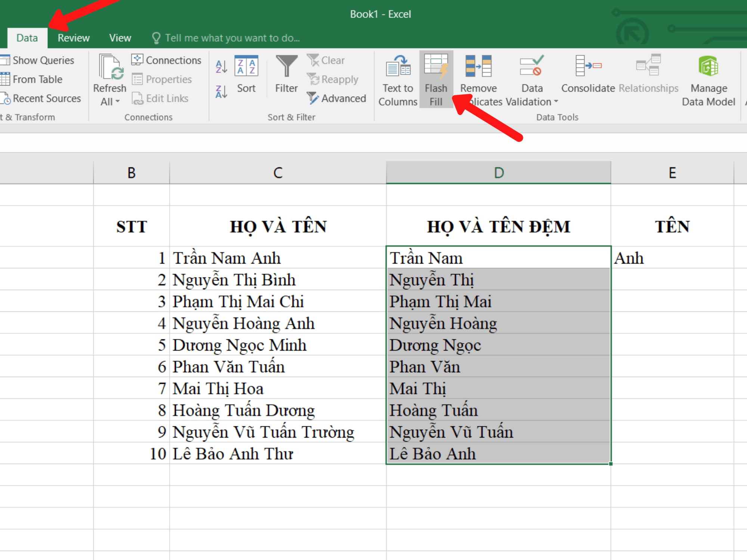Select column C header
747x560 pixels.
coord(278,172)
